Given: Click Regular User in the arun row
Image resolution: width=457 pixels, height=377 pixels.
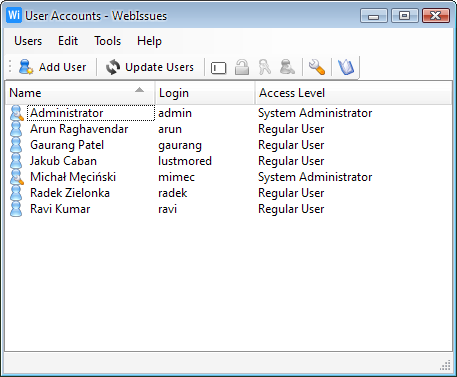Looking at the screenshot, I should click(x=291, y=129).
